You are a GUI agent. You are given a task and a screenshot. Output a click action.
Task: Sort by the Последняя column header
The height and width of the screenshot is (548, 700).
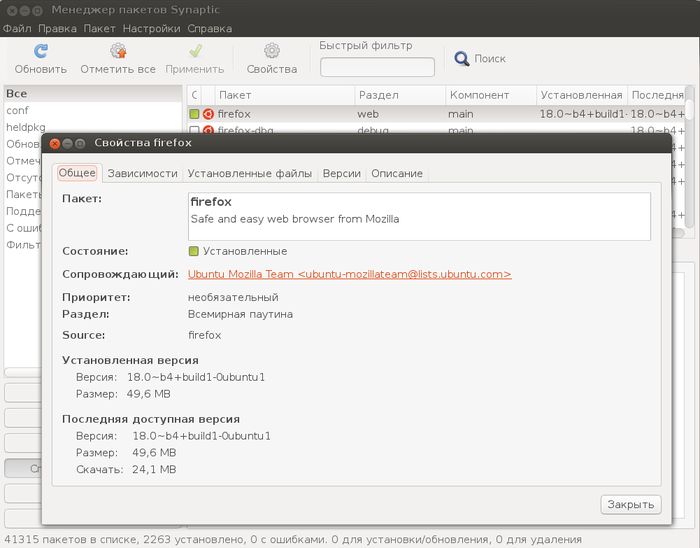[656, 95]
